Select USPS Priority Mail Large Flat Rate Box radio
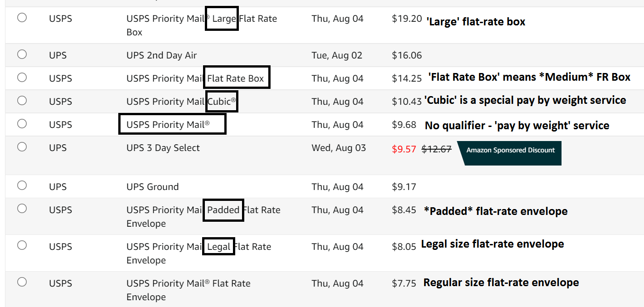Image resolution: width=644 pixels, height=307 pixels. point(22,18)
